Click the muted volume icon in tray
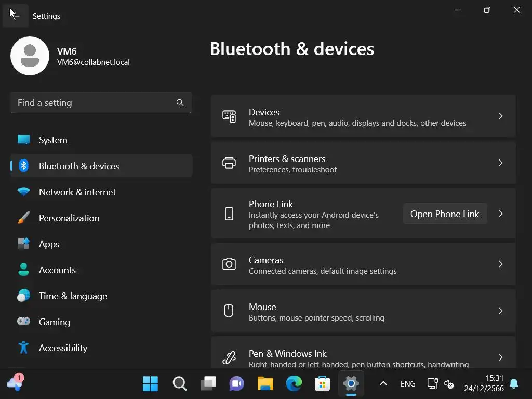Screen dimensions: 532x399 click(x=448, y=384)
